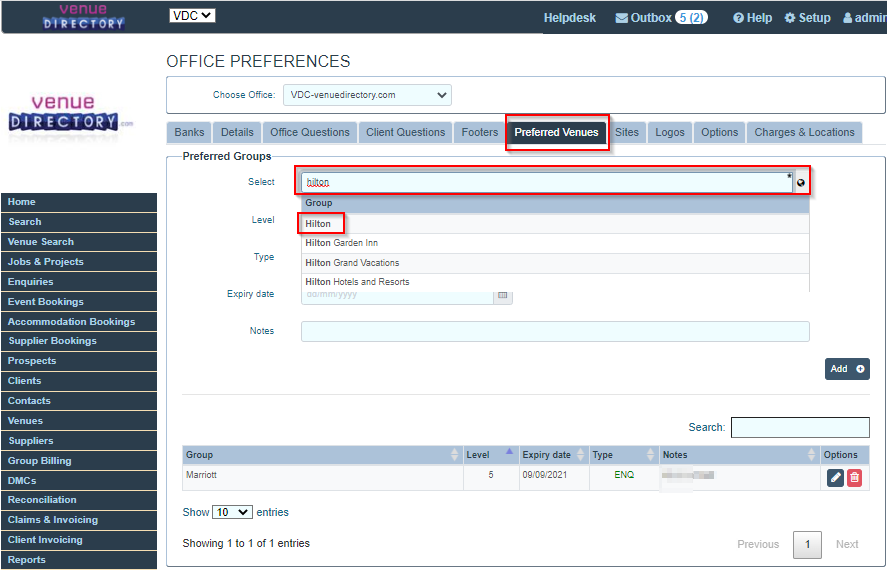
Task: Switch to the Banks tab
Action: tap(189, 132)
